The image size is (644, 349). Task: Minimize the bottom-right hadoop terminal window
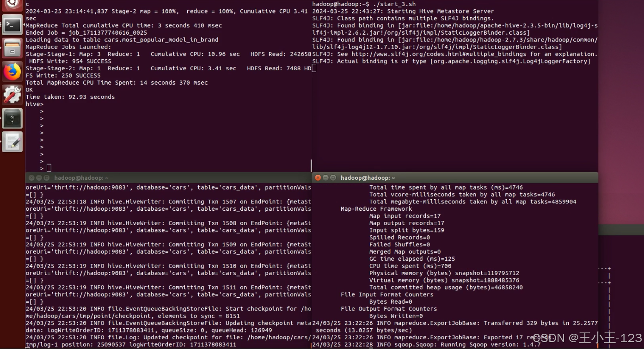click(x=325, y=178)
